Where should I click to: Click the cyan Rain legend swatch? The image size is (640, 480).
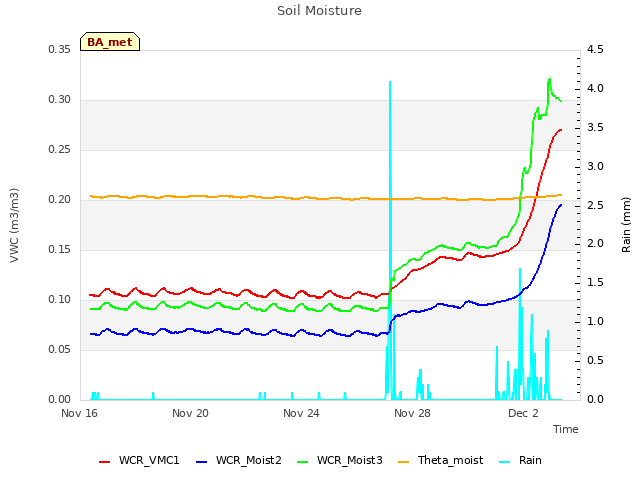point(504,462)
